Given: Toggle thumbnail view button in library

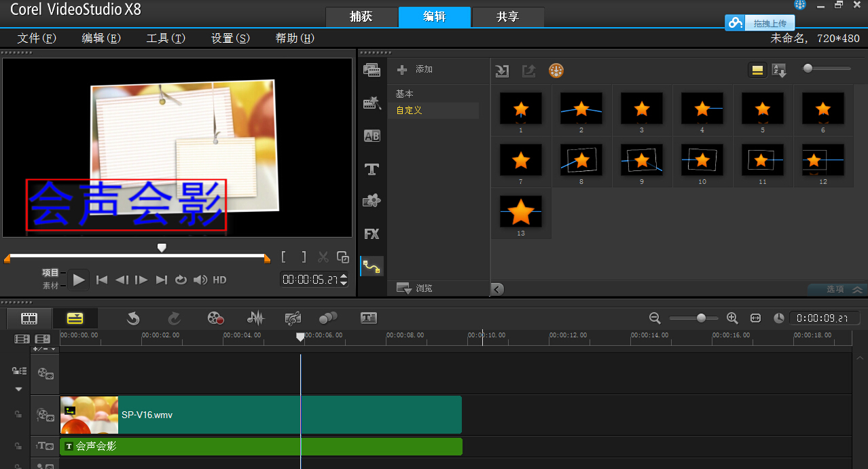Looking at the screenshot, I should pos(758,70).
